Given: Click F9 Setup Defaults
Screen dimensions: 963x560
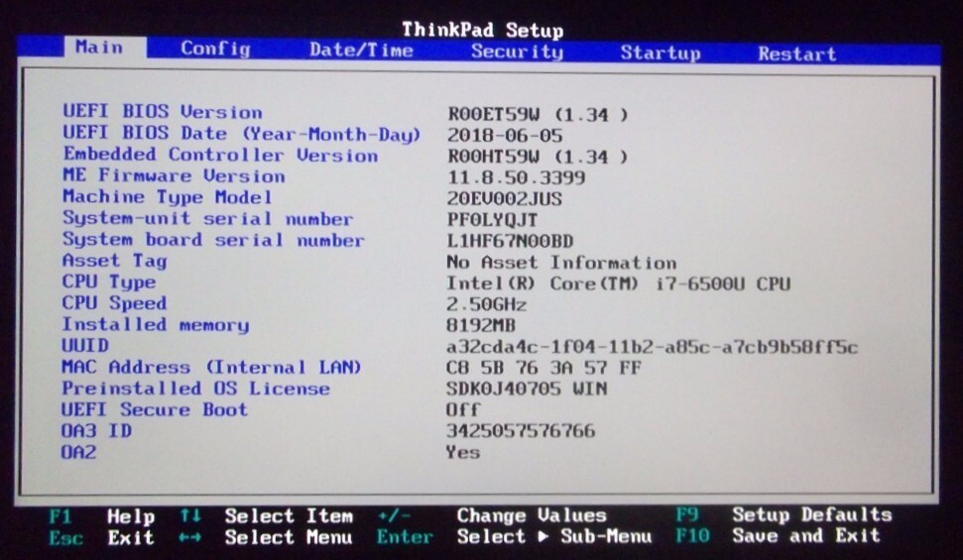Looking at the screenshot, I should pos(783,514).
